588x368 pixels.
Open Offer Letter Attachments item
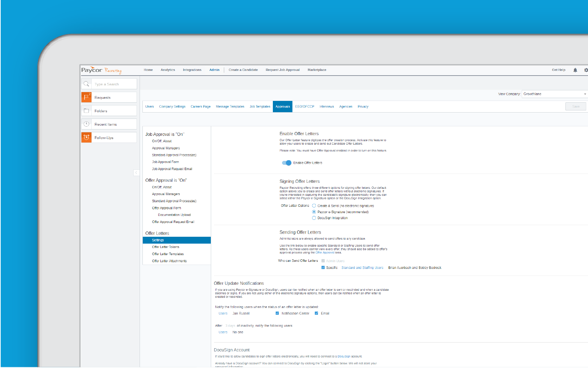[x=169, y=261]
